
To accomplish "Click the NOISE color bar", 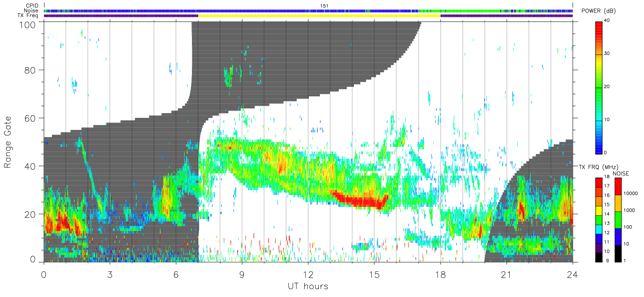I will tap(618, 219).
